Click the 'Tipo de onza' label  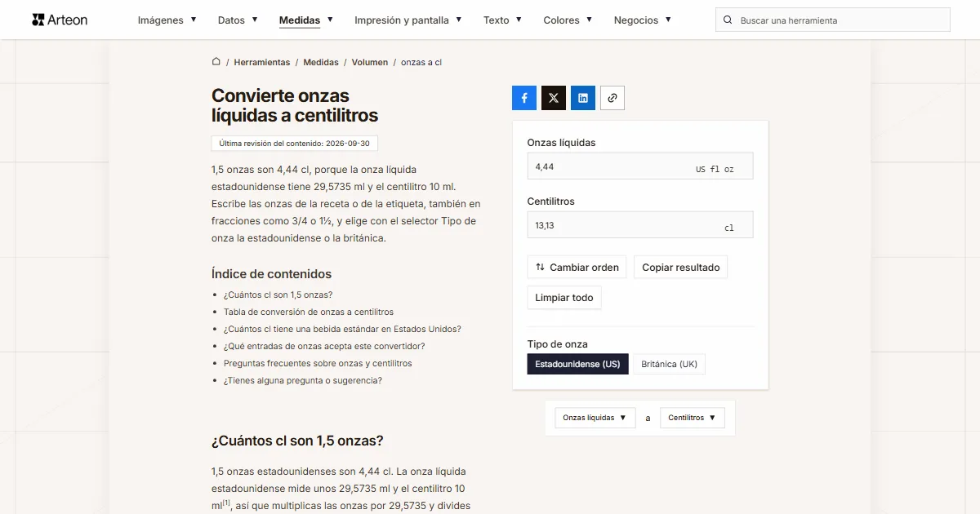coord(557,344)
